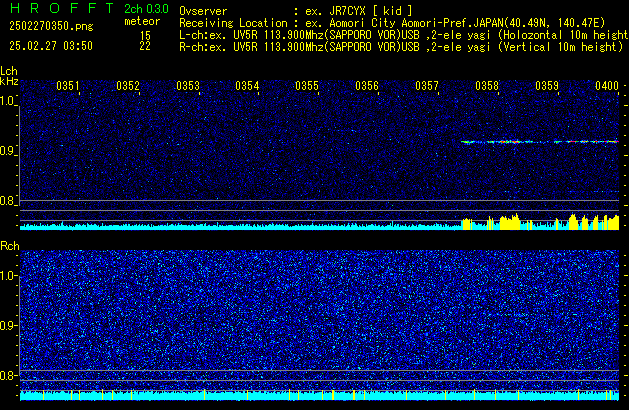The height and width of the screenshot is (410, 629).
Task: Click the Observer line with JR7CYX
Action: (296, 11)
